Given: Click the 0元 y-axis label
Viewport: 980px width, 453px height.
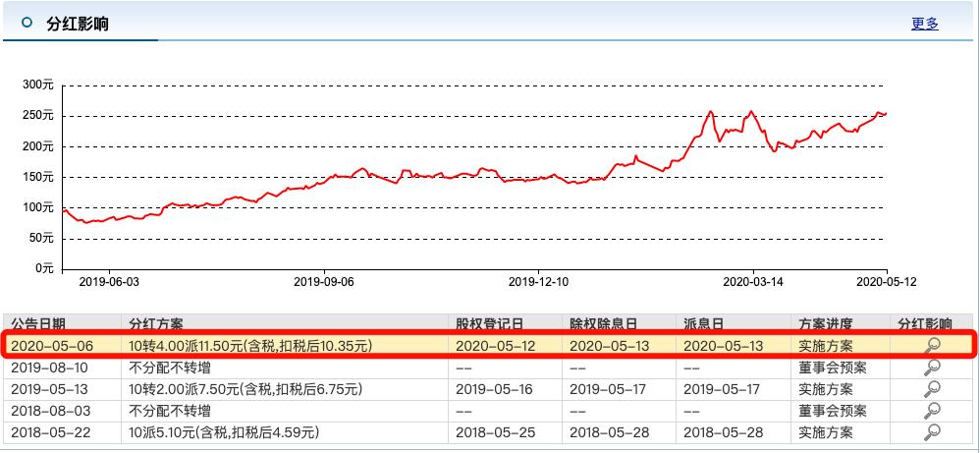Looking at the screenshot, I should click(44, 268).
